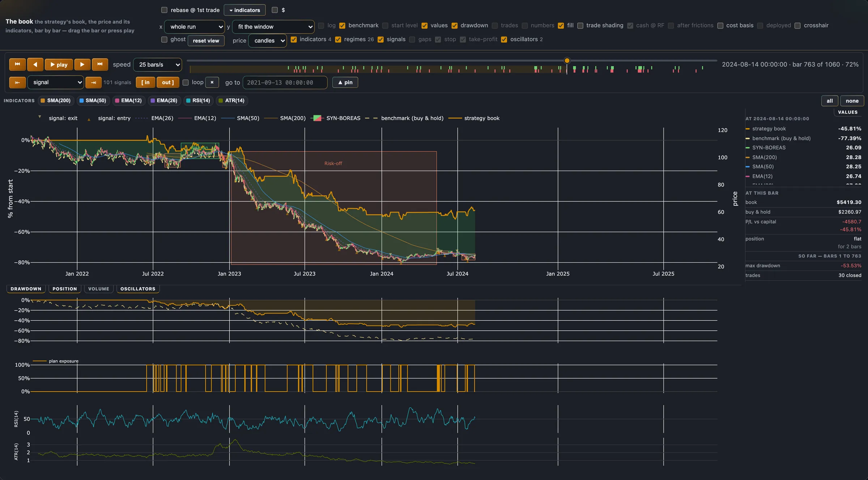Toggle EMA(12) legend entry

pyautogui.click(x=197, y=118)
